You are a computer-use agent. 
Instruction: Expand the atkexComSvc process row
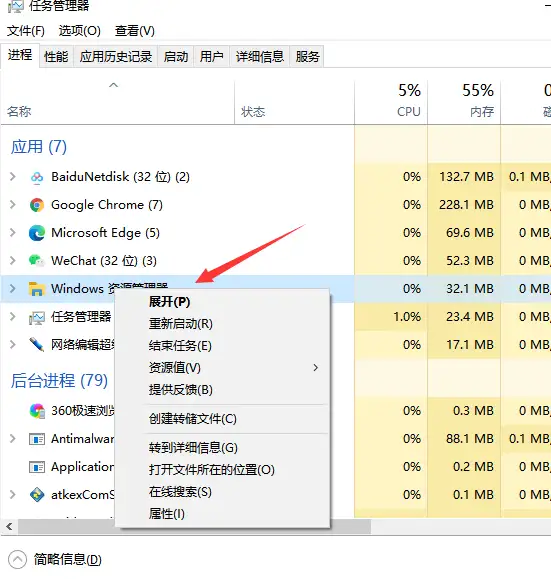click(13, 494)
